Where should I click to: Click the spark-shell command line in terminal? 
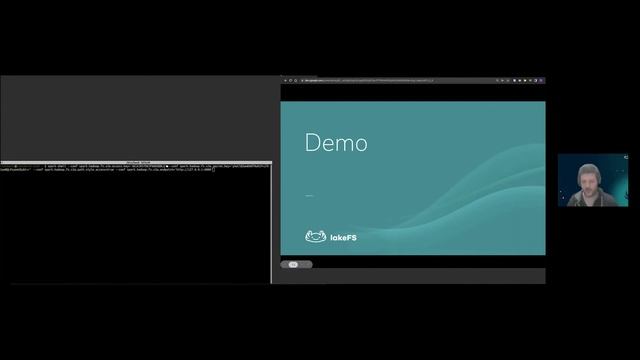(135, 168)
